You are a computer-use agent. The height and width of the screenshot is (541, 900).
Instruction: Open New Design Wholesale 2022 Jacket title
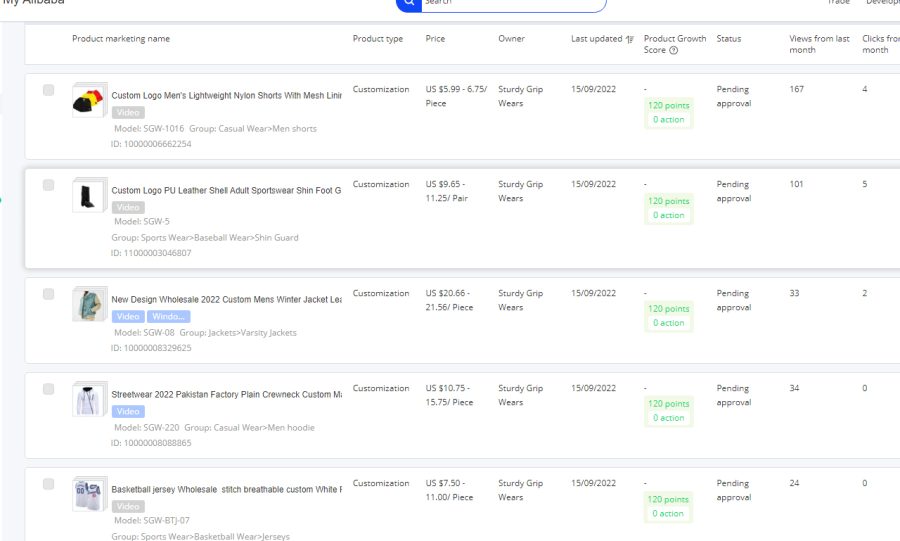pos(226,299)
